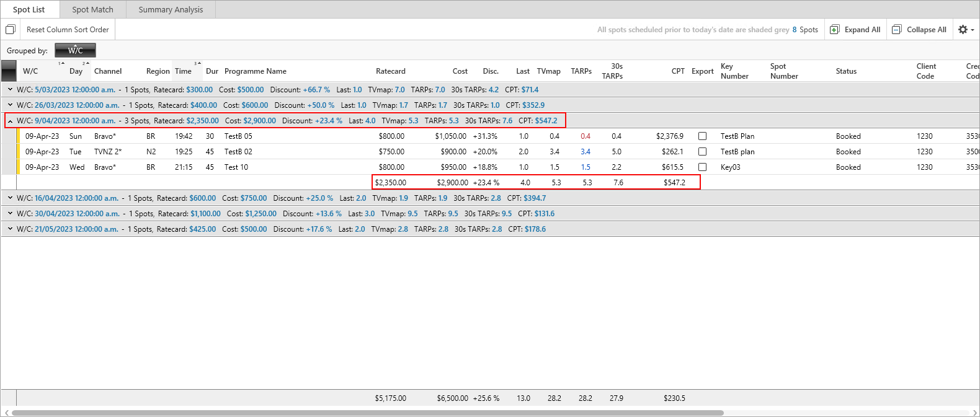The height and width of the screenshot is (417, 980).
Task: Select the TVNZ 2* channel cell
Action: pos(108,152)
